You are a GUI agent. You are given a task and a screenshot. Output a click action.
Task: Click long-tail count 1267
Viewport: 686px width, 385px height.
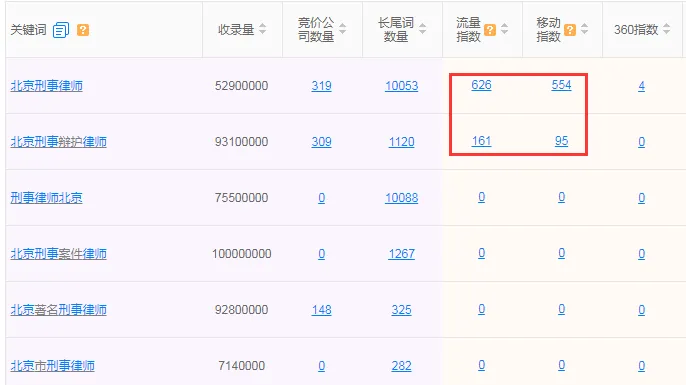tap(402, 254)
